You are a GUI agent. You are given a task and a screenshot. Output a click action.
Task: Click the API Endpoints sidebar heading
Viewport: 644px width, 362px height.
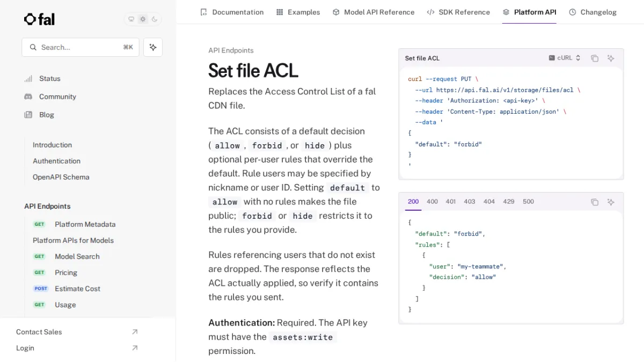pyautogui.click(x=47, y=206)
